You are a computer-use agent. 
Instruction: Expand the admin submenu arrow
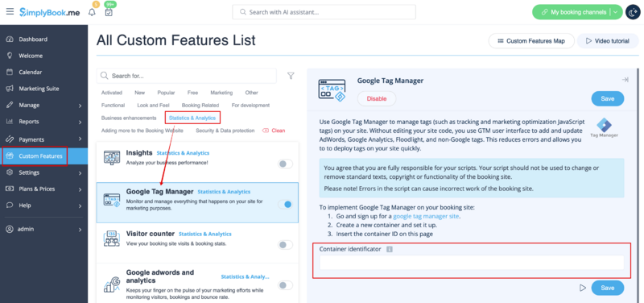point(80,230)
